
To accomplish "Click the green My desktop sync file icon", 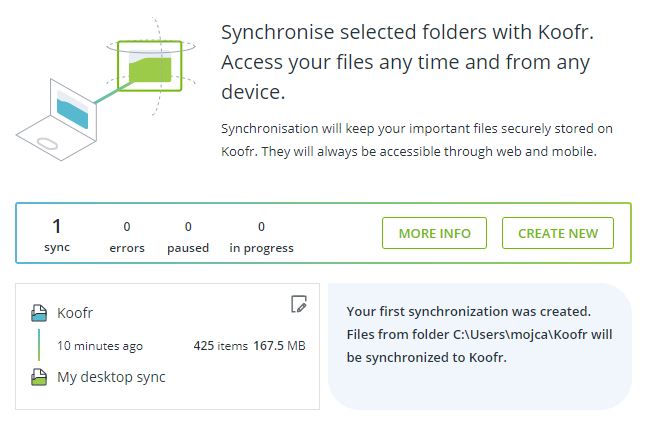I will tap(39, 377).
